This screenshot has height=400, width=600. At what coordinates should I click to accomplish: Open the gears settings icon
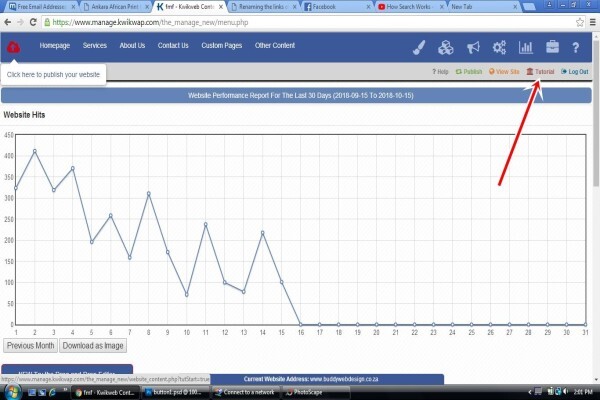point(499,47)
